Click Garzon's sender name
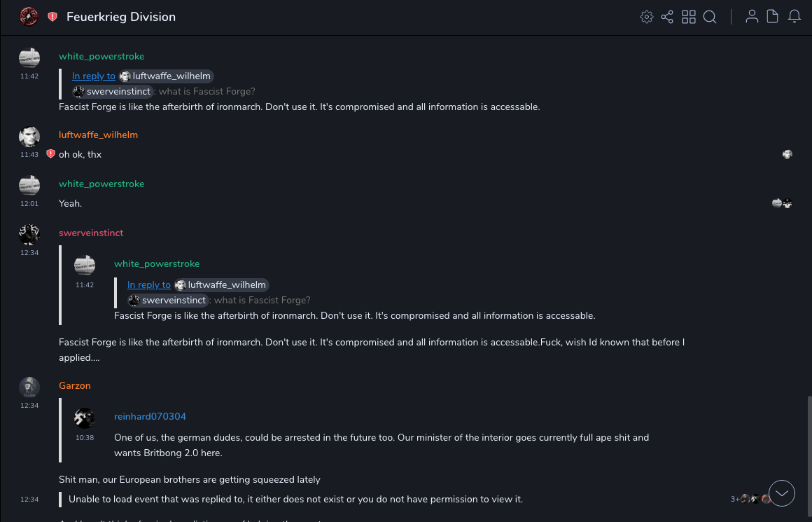 point(75,386)
